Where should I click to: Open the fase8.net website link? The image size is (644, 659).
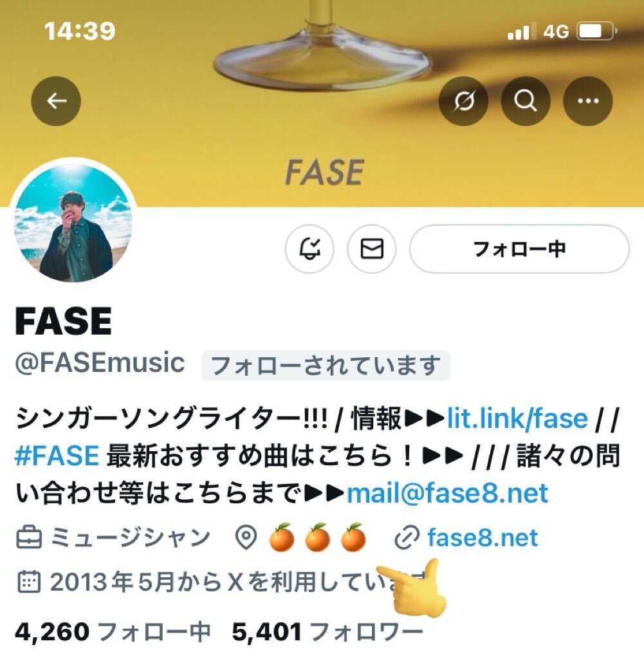(483, 537)
